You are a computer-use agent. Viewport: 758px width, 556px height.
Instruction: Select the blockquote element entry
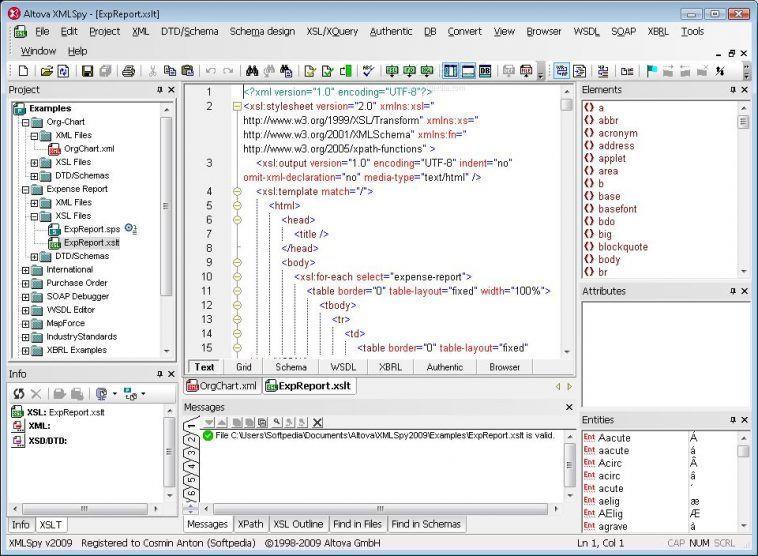[x=623, y=247]
